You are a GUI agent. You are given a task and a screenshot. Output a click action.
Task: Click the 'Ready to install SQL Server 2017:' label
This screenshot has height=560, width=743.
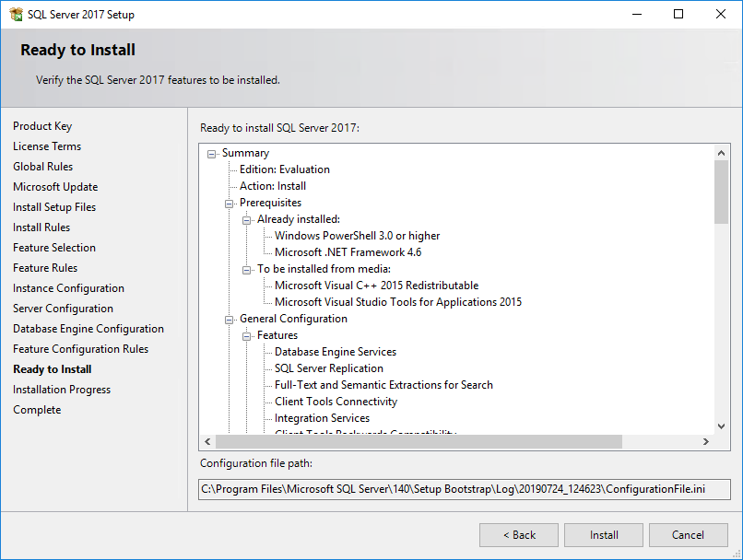[279, 128]
